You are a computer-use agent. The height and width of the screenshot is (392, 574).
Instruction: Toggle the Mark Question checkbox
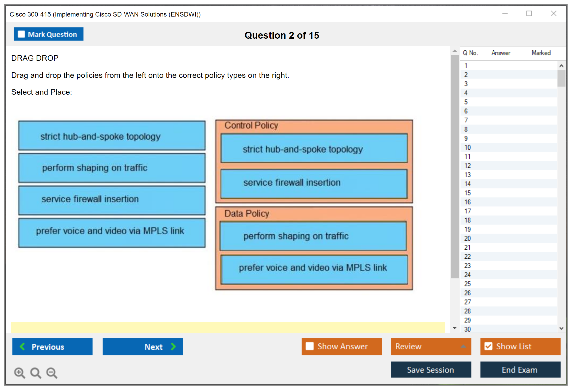(21, 34)
